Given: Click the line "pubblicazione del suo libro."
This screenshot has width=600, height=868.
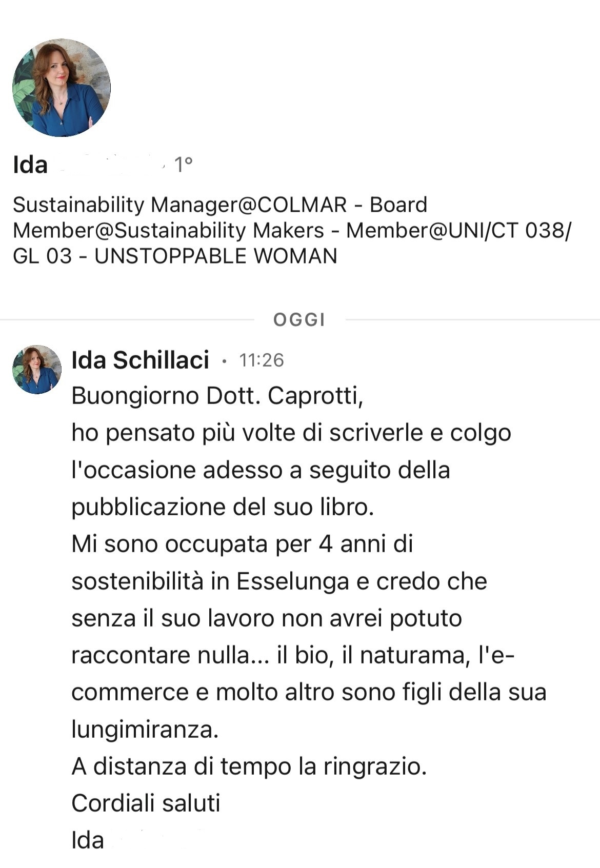Looking at the screenshot, I should [x=223, y=507].
